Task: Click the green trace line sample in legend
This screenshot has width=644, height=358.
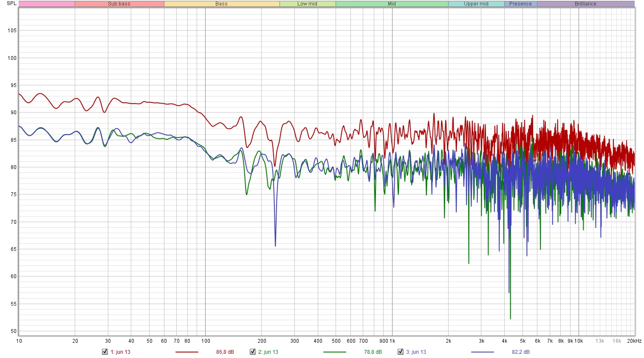Action: (335, 352)
